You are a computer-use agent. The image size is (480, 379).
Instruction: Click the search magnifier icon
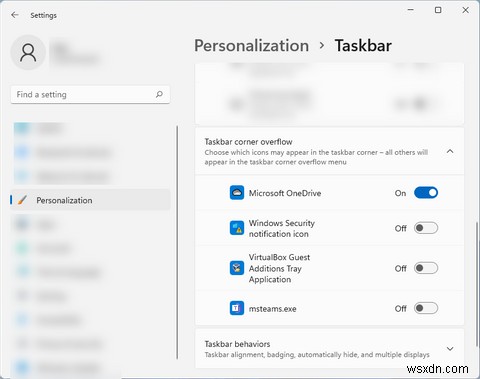tap(159, 94)
